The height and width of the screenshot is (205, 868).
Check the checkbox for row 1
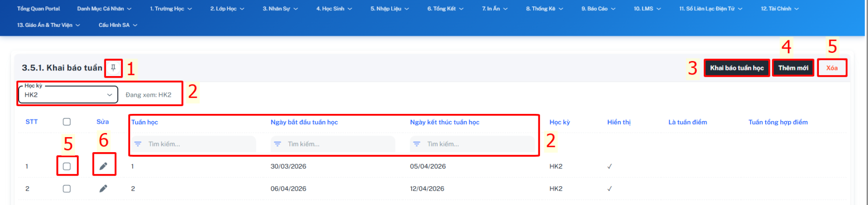point(67,166)
